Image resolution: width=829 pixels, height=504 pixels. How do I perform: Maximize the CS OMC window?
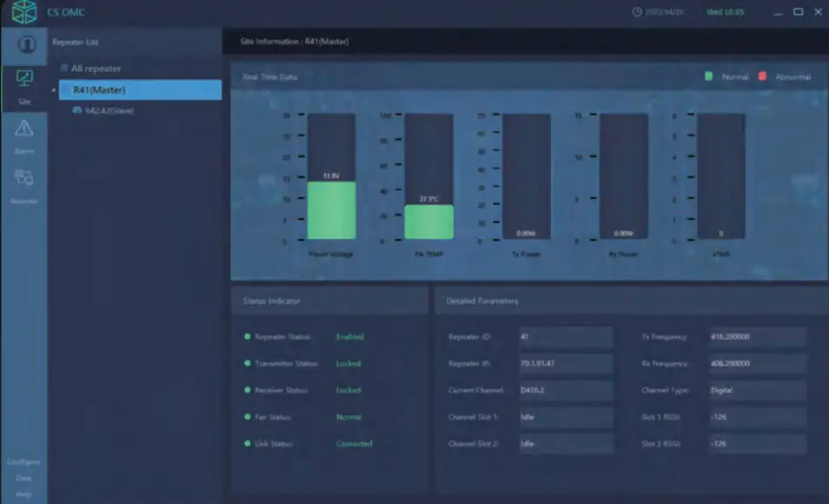tap(799, 11)
